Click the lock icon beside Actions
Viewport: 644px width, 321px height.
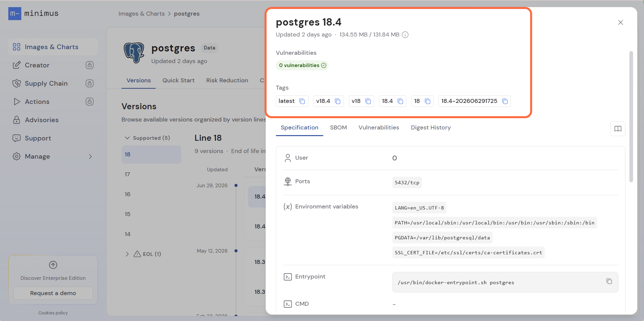[90, 102]
